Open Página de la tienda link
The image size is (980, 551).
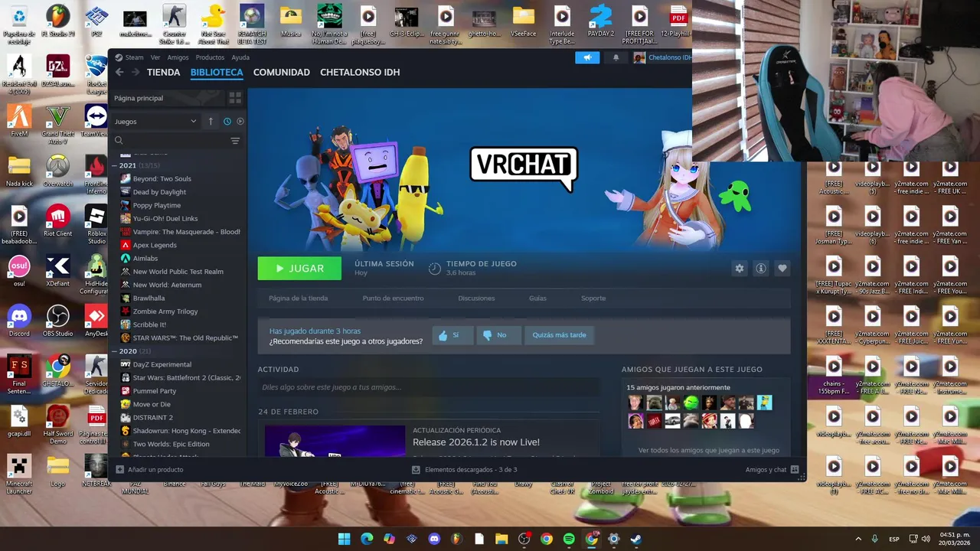[299, 298]
